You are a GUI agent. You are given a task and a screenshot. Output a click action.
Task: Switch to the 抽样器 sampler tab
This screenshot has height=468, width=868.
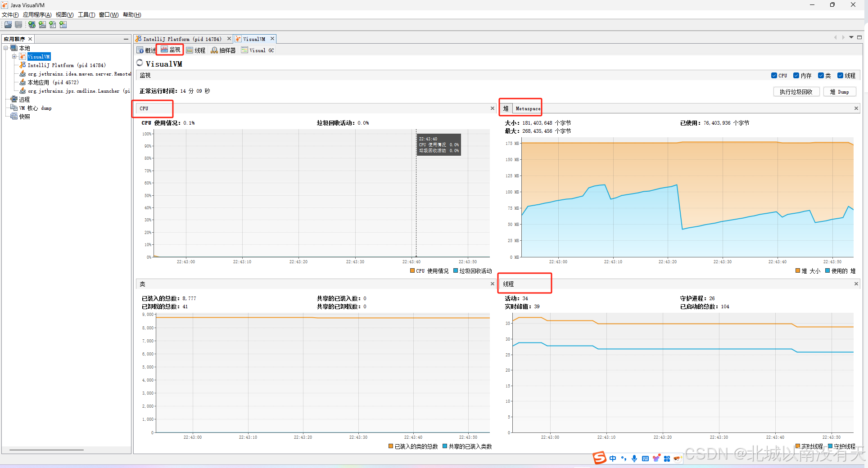click(x=223, y=50)
